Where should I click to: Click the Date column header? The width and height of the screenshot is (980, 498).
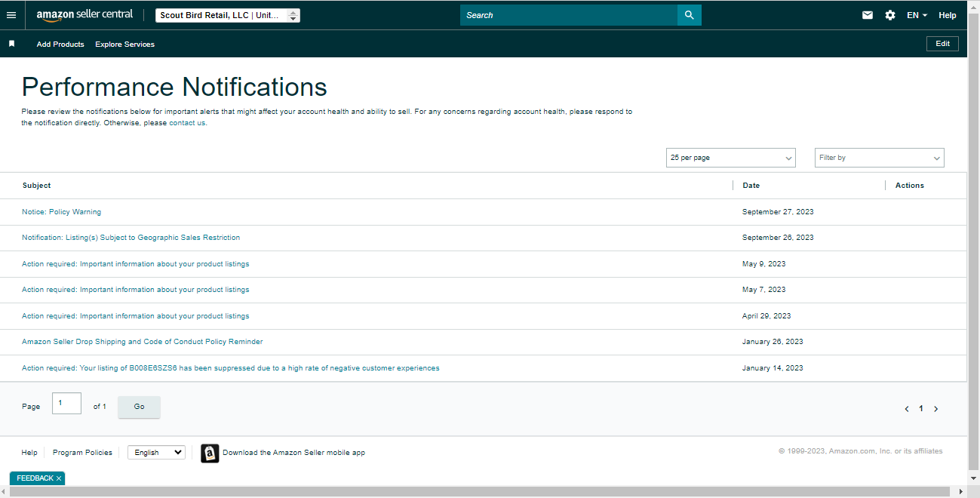[x=751, y=186]
